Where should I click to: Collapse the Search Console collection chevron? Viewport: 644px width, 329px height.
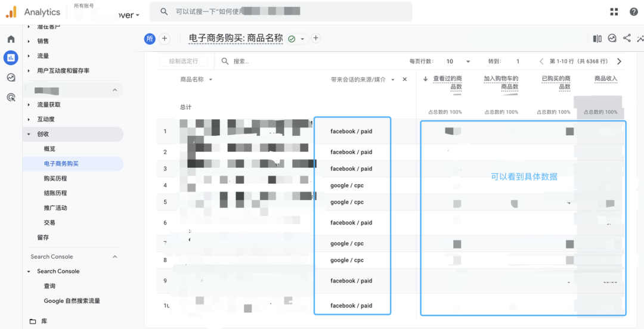(x=115, y=257)
